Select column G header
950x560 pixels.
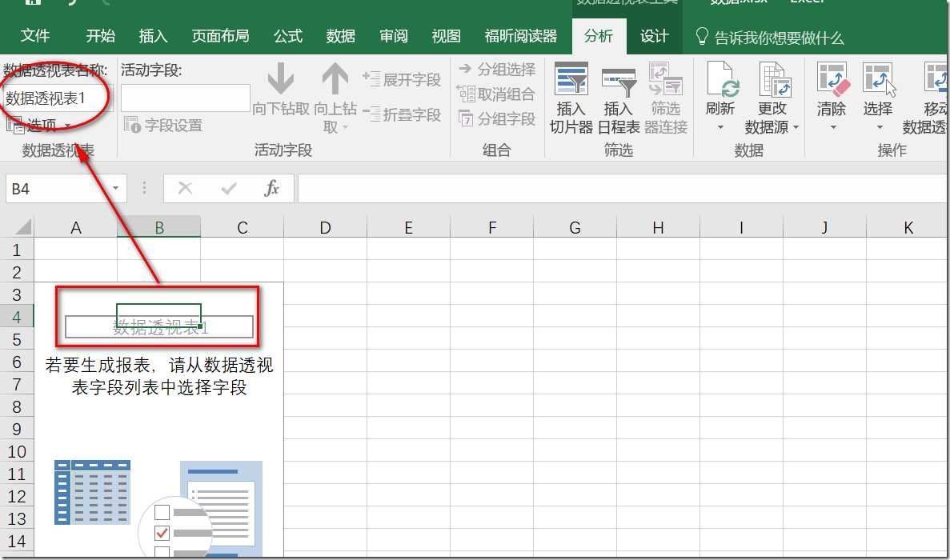tap(575, 228)
